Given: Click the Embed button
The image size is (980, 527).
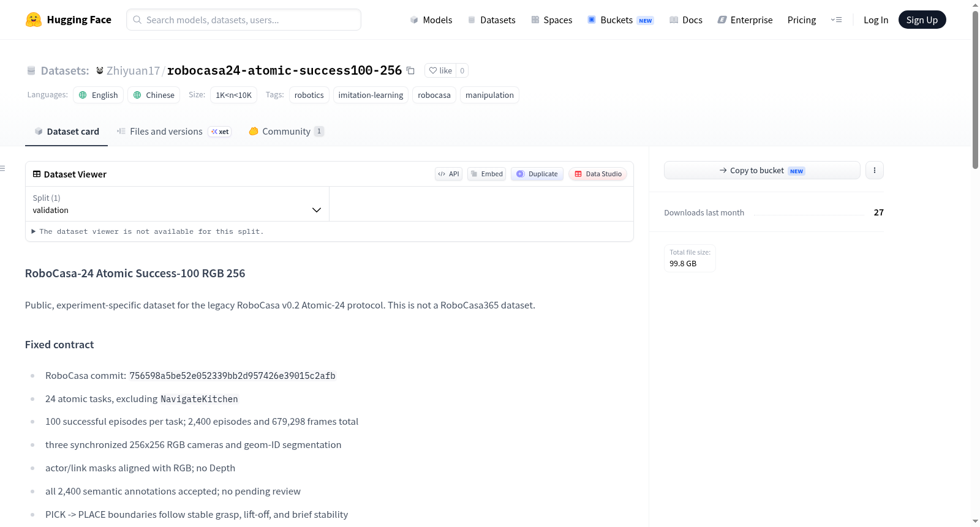Looking at the screenshot, I should click(x=486, y=174).
